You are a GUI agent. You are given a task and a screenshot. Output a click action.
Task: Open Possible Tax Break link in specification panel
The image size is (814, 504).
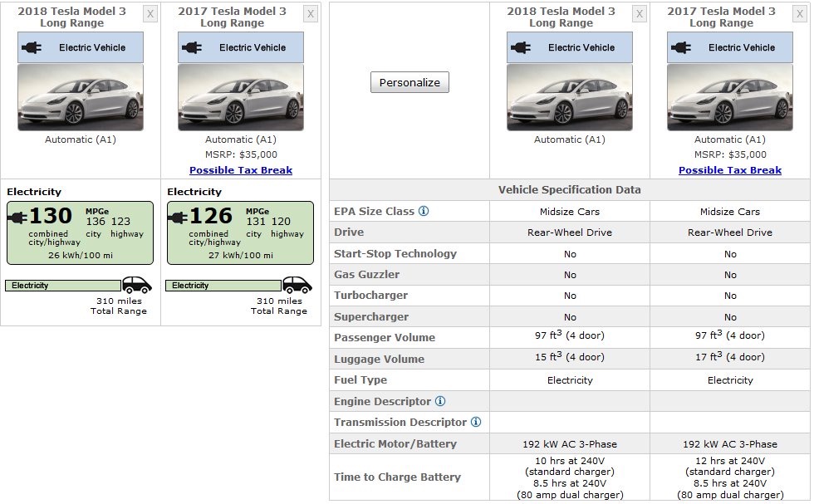730,170
